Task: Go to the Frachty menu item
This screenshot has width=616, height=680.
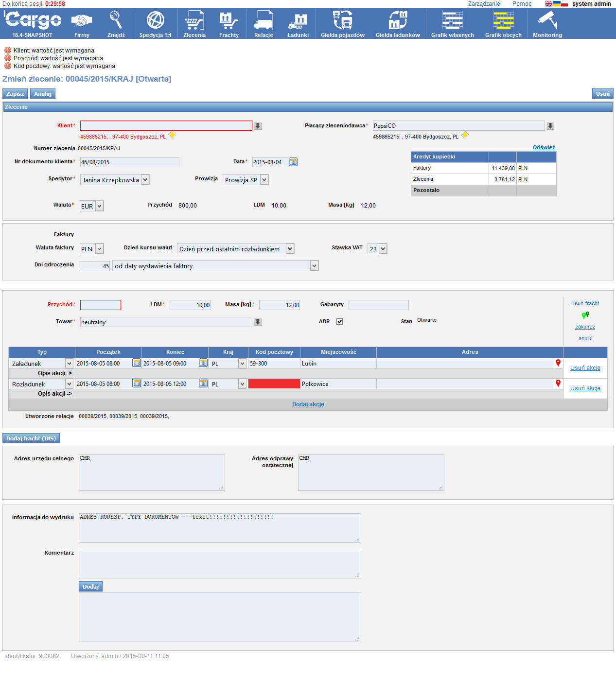Action: pyautogui.click(x=229, y=23)
